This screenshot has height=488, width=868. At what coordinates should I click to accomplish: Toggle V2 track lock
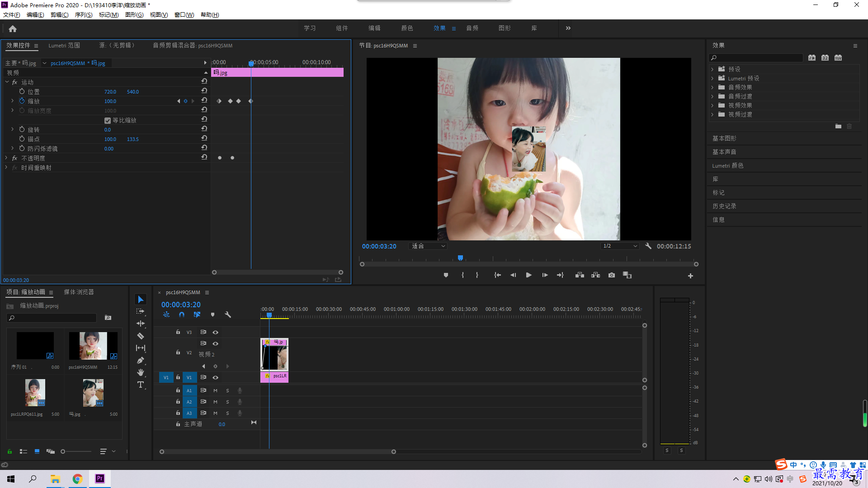tap(178, 352)
